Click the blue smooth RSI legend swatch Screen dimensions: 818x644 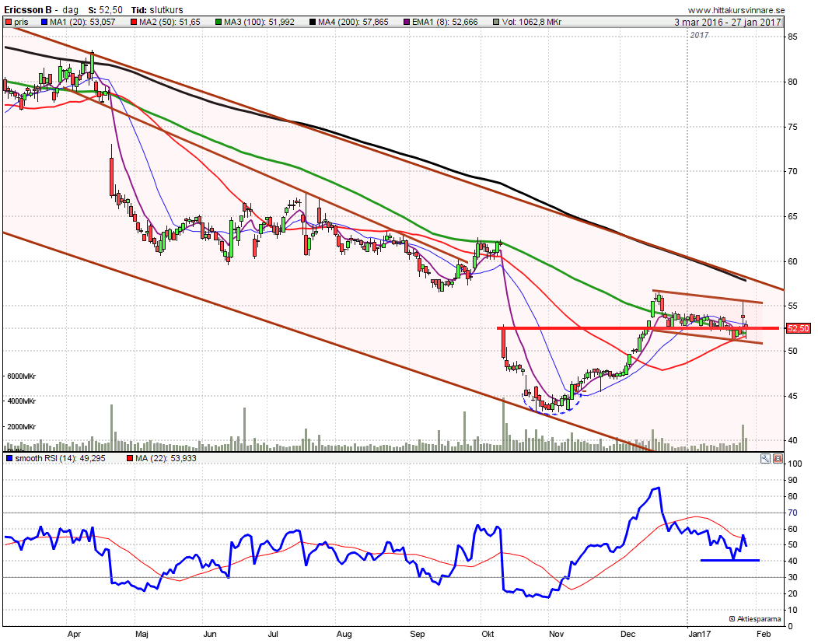(9, 458)
